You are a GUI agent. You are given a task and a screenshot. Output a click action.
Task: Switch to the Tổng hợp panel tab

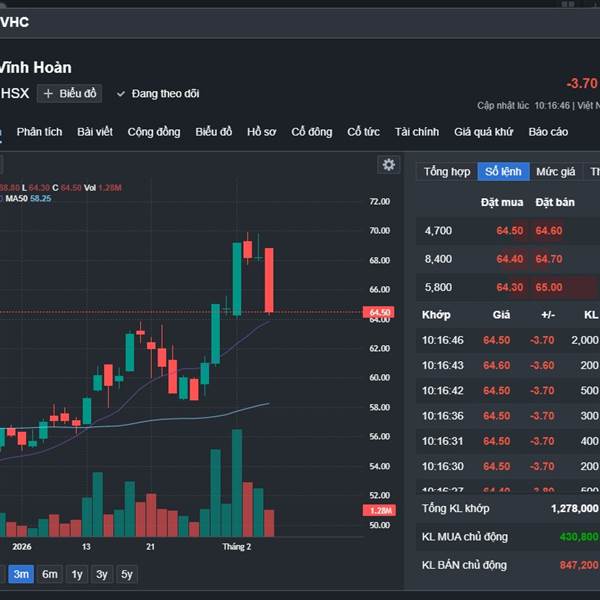[447, 172]
